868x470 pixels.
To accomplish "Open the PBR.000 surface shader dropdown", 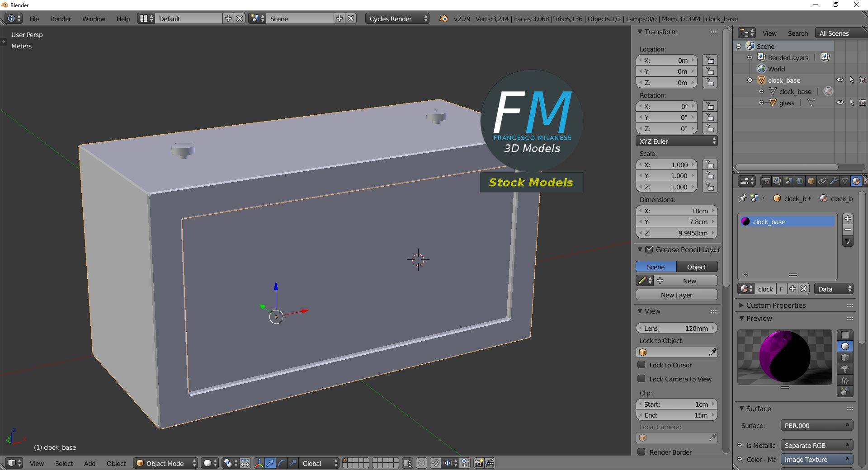I will 817,425.
